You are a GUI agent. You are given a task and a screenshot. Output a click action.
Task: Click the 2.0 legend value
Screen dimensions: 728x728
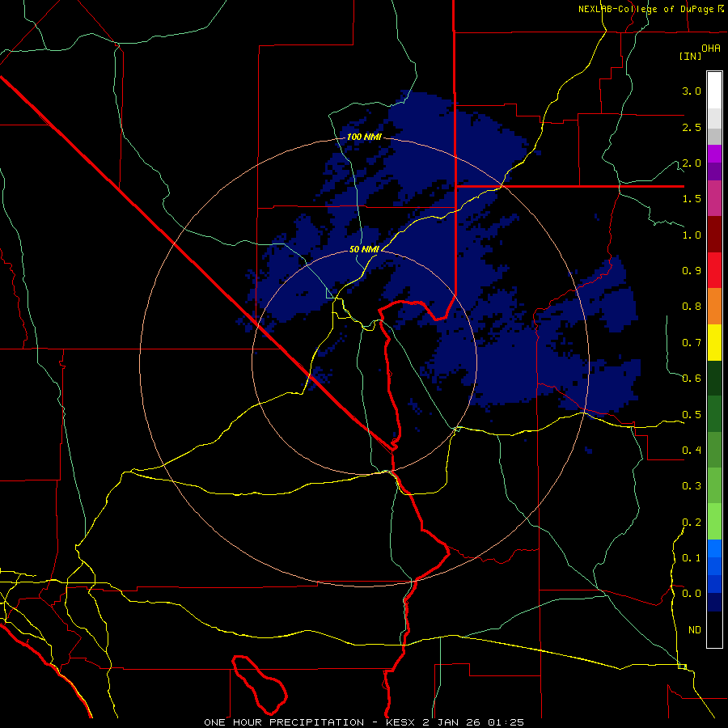coord(692,163)
